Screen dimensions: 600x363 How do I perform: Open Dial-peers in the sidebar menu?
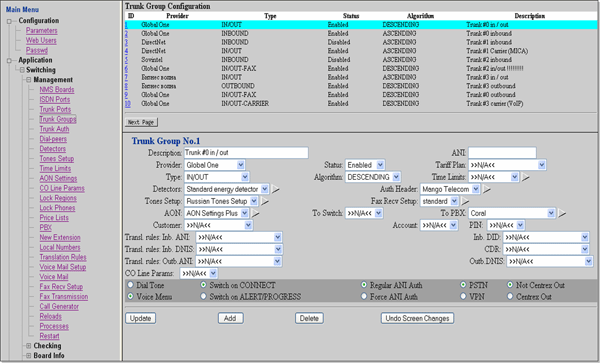(53, 139)
